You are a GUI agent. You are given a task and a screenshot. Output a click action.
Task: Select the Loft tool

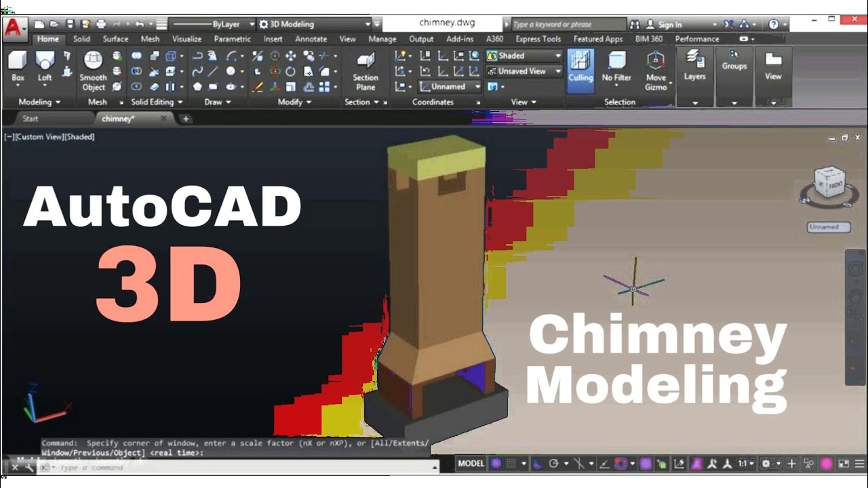tap(45, 66)
